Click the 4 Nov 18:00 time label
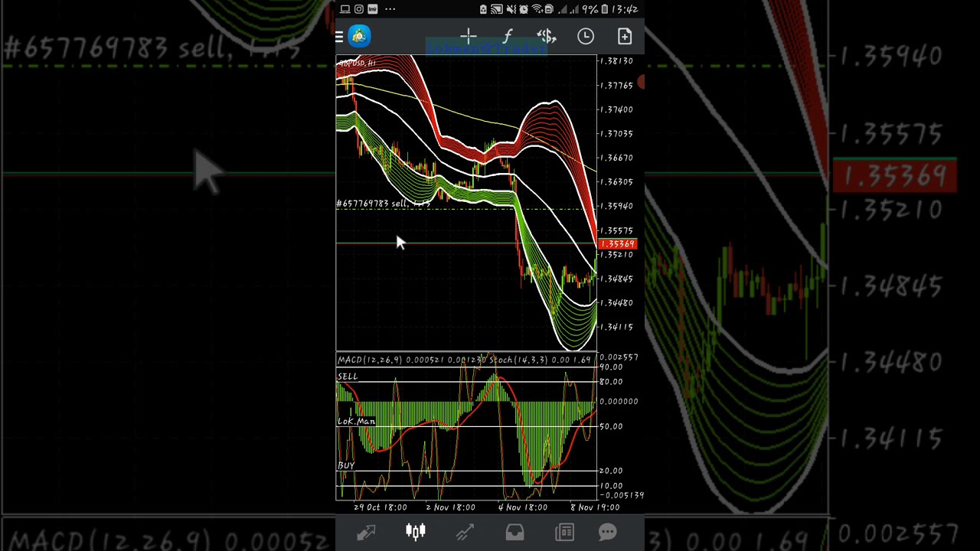The width and height of the screenshot is (980, 551). [x=523, y=507]
